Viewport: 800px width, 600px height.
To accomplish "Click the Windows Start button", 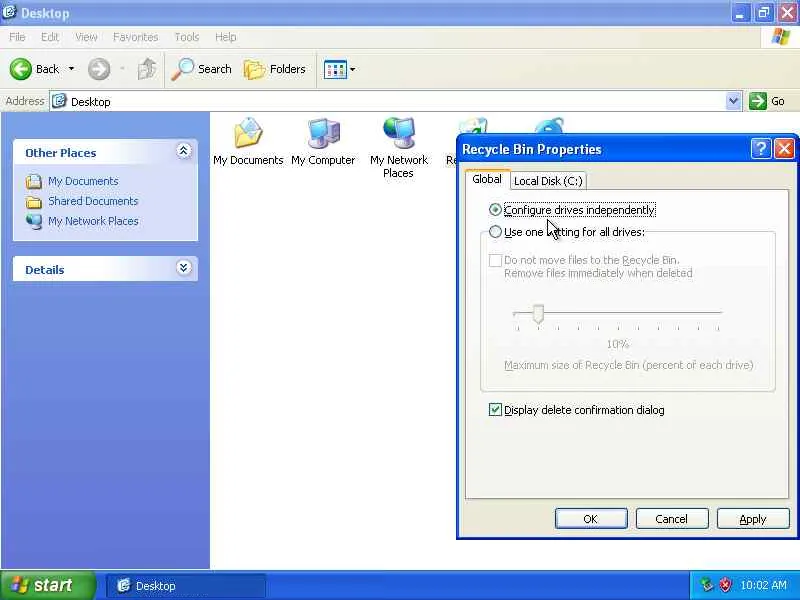I will [47, 585].
